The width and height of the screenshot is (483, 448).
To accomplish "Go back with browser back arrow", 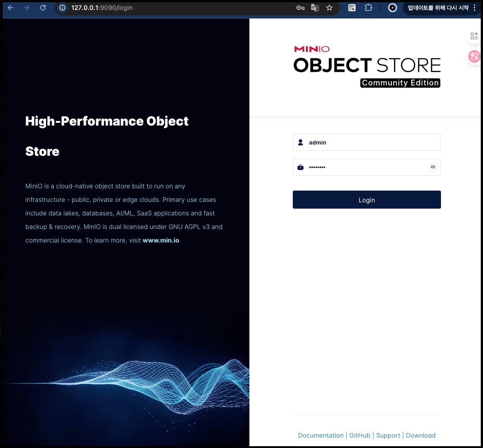I will coord(10,8).
